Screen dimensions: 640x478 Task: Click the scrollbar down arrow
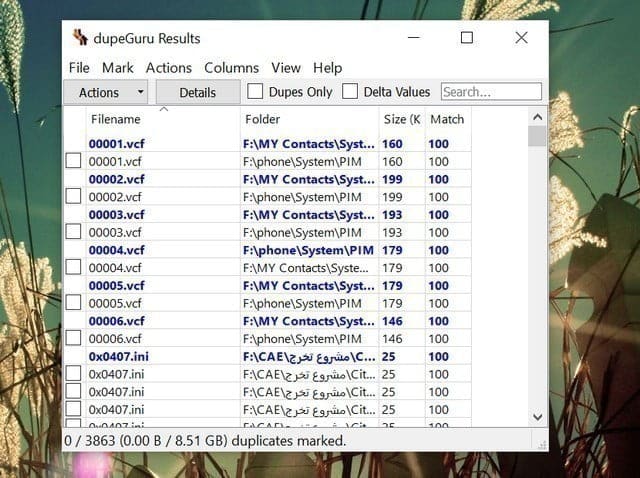pyautogui.click(x=538, y=416)
